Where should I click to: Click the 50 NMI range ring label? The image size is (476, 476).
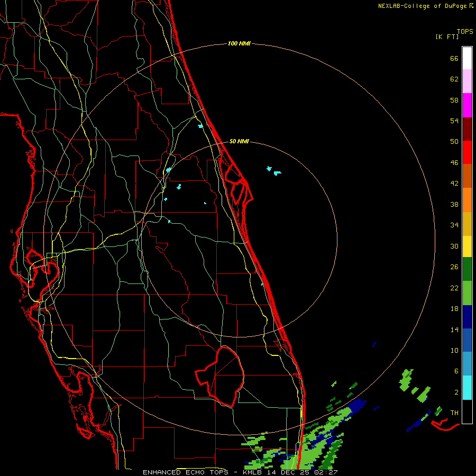[239, 141]
